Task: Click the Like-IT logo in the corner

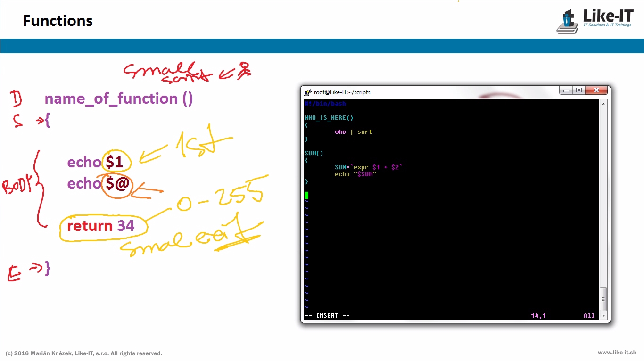Action: click(595, 21)
